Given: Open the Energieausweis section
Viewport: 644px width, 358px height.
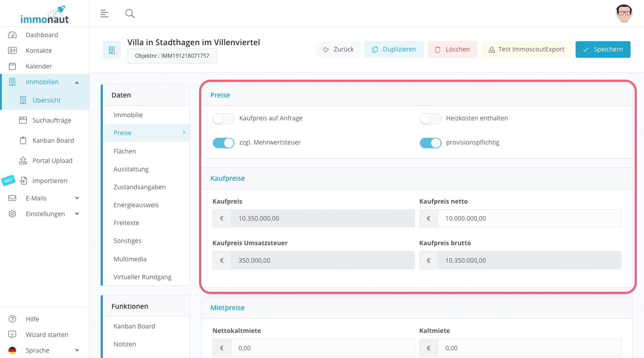Looking at the screenshot, I should [136, 205].
